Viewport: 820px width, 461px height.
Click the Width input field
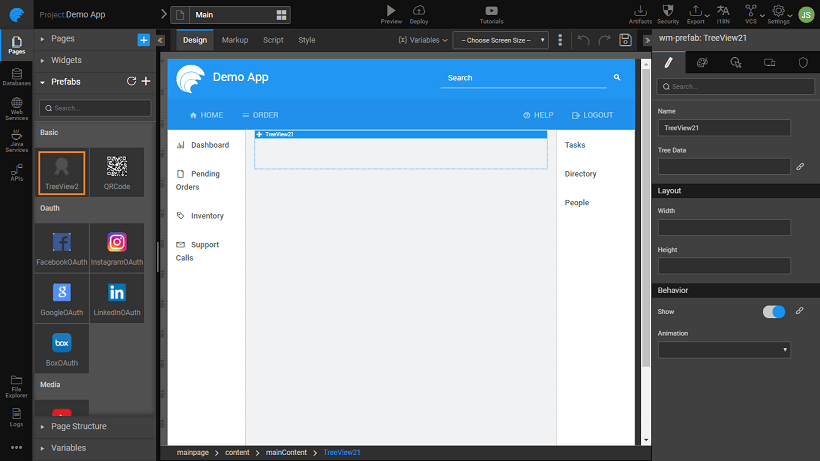pos(724,228)
